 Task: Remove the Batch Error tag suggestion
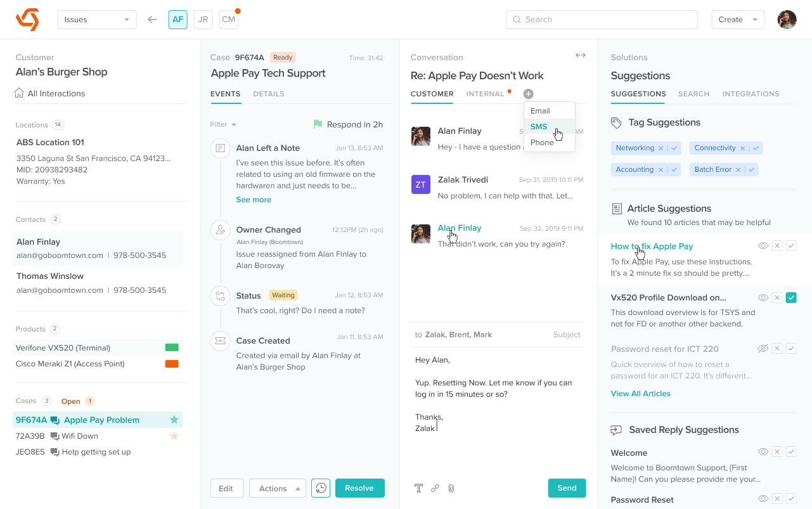[738, 170]
